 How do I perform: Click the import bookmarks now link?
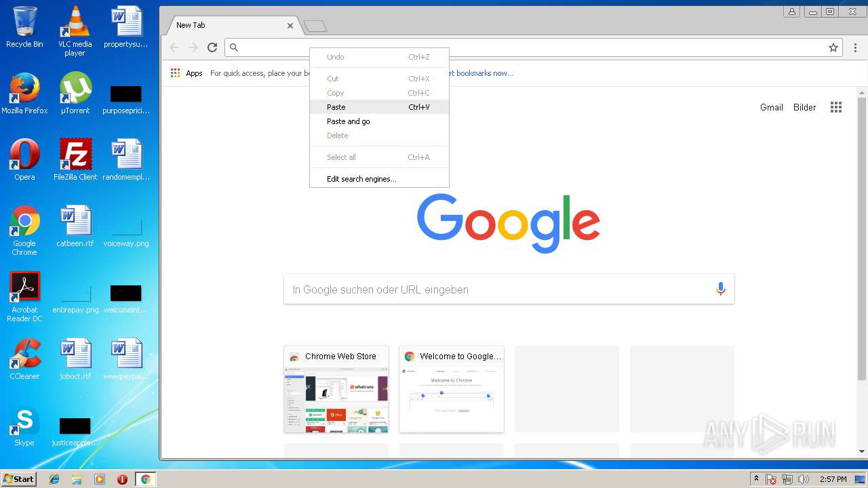tap(480, 73)
